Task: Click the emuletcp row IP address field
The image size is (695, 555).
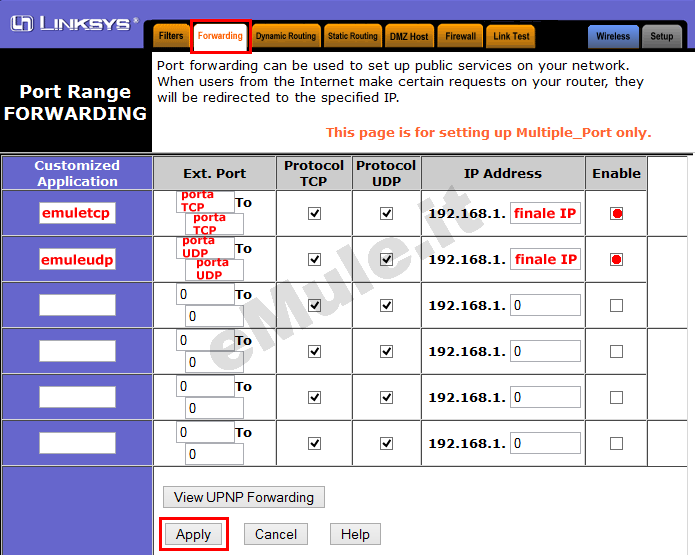Action: tap(545, 213)
